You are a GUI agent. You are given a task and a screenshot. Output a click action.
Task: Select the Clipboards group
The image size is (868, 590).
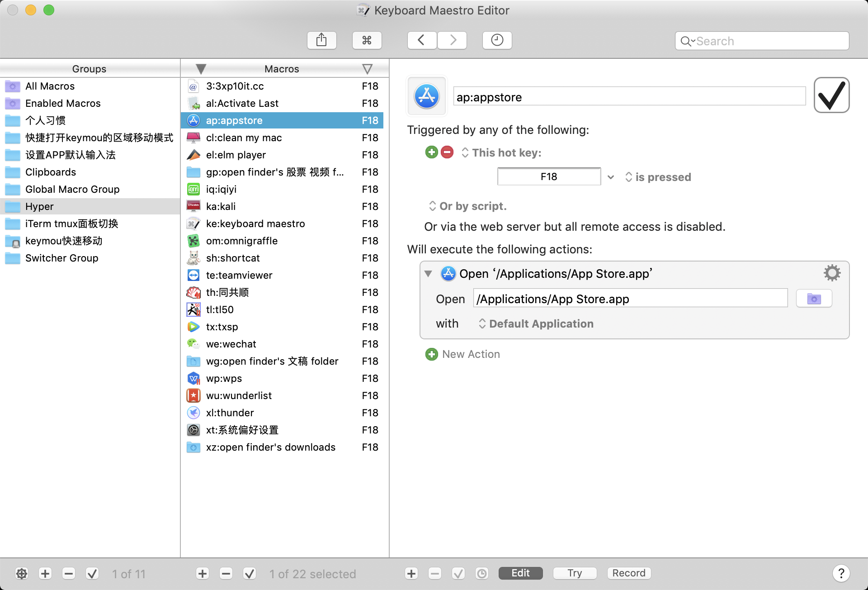click(51, 172)
